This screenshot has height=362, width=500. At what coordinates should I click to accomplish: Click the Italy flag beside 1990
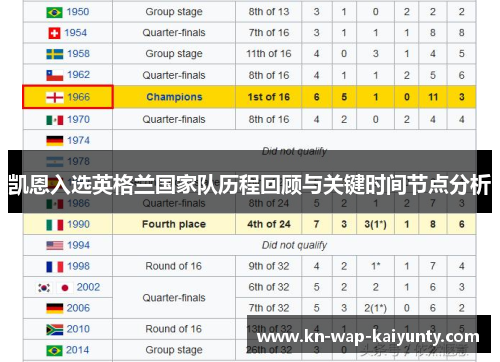(54, 225)
